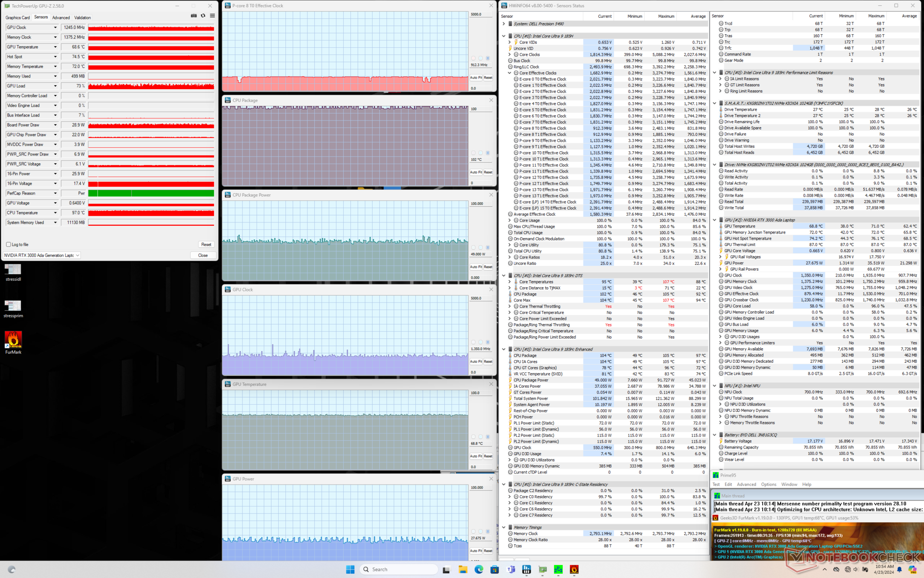924x578 pixels.
Task: Expand the Core Temperatures tree node
Action: coord(510,282)
